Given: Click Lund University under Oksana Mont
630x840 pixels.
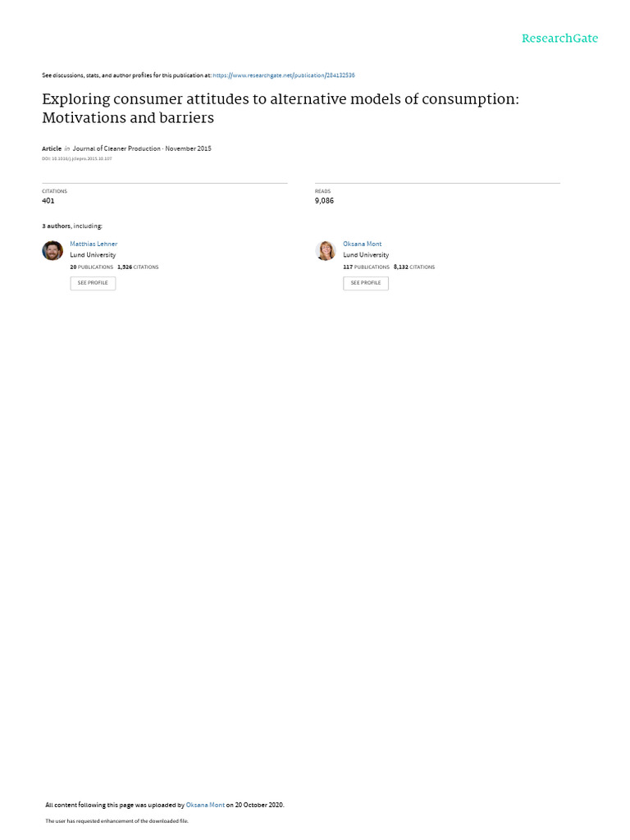Looking at the screenshot, I should [x=366, y=255].
